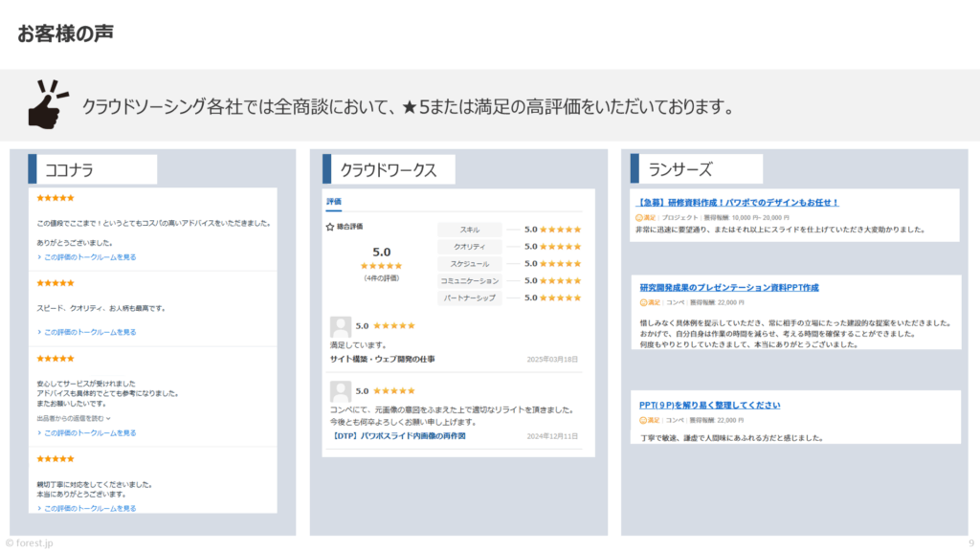
Task: Open the サイト構築・ウェブ開発の仕事 link
Action: (x=383, y=360)
